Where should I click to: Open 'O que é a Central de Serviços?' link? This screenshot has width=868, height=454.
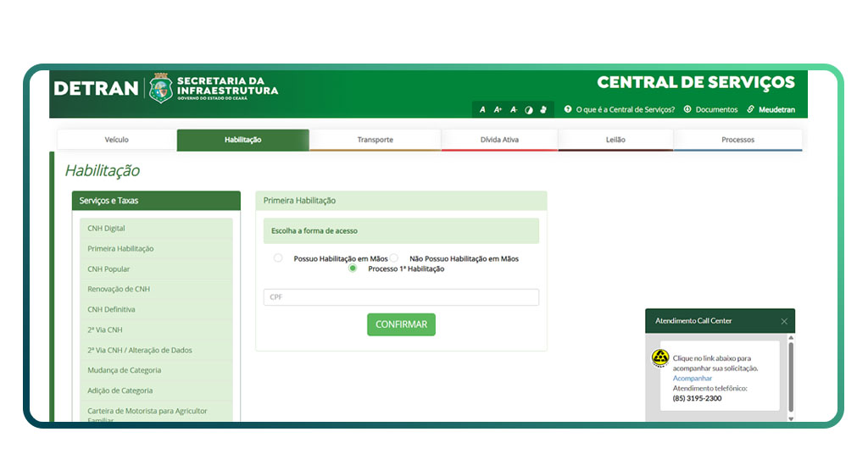(625, 109)
